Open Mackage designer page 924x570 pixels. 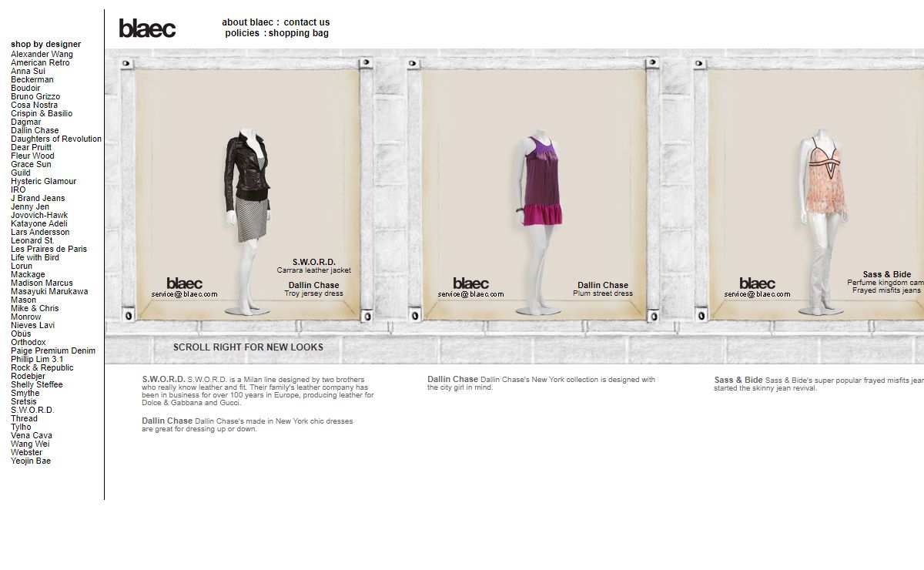click(28, 274)
